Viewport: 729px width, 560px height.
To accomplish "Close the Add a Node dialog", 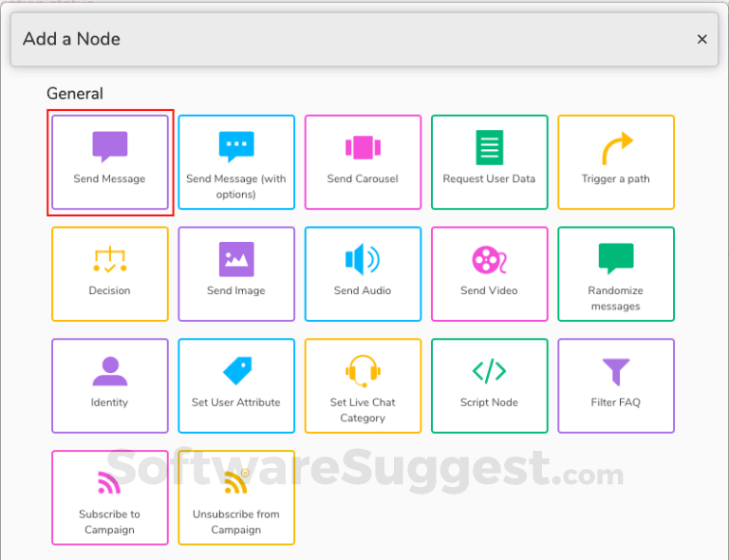I will [702, 39].
